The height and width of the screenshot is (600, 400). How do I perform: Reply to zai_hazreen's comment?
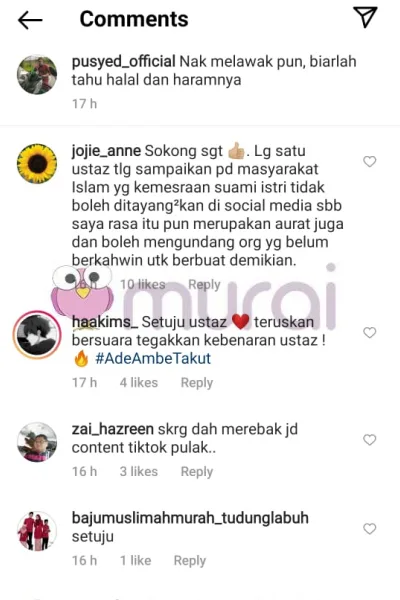coord(197,471)
